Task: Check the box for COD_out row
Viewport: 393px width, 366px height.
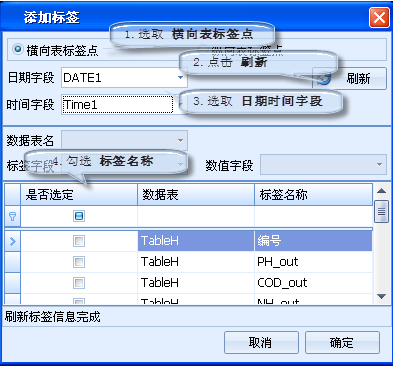Action: click(79, 283)
